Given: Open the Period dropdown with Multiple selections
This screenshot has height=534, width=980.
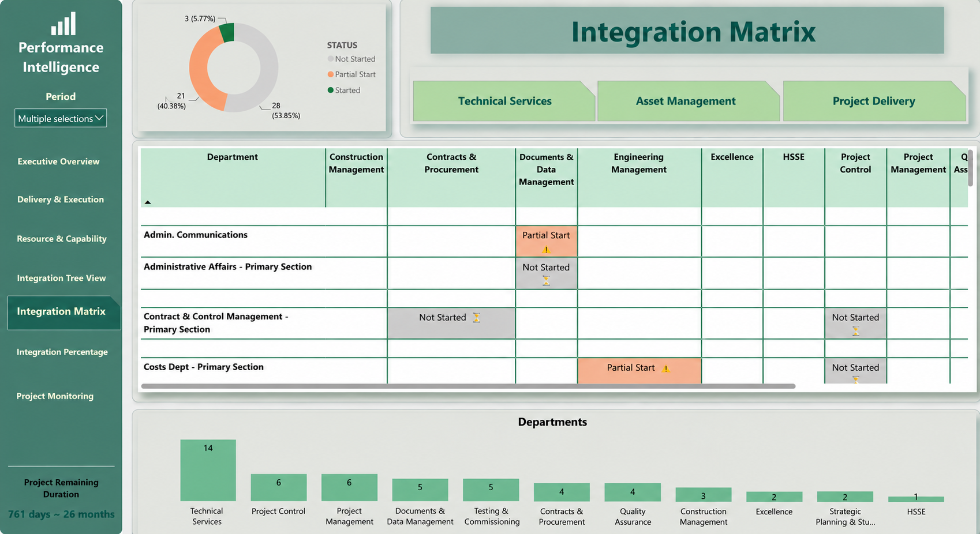Looking at the screenshot, I should [x=61, y=118].
